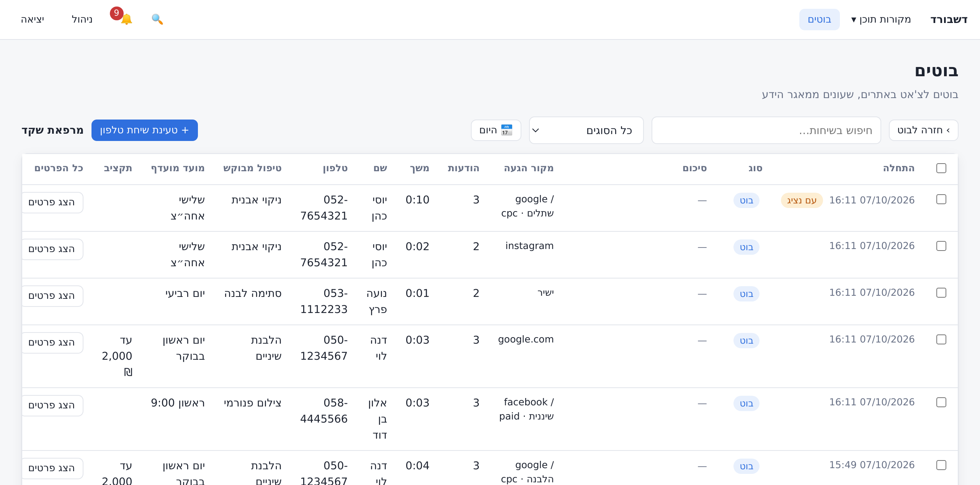
Task: Click התחלה column header
Action: click(x=898, y=168)
